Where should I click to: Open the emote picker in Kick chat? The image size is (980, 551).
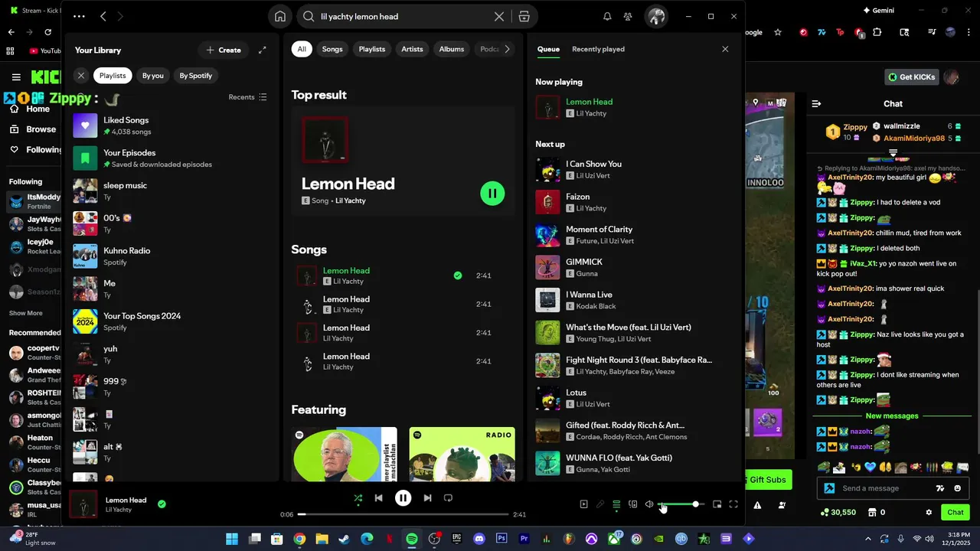tap(958, 488)
